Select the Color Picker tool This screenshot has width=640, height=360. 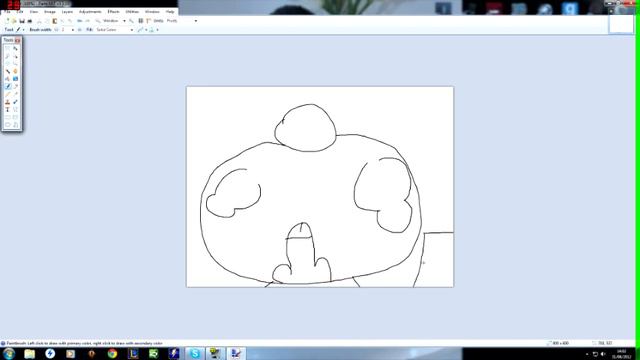(16, 94)
